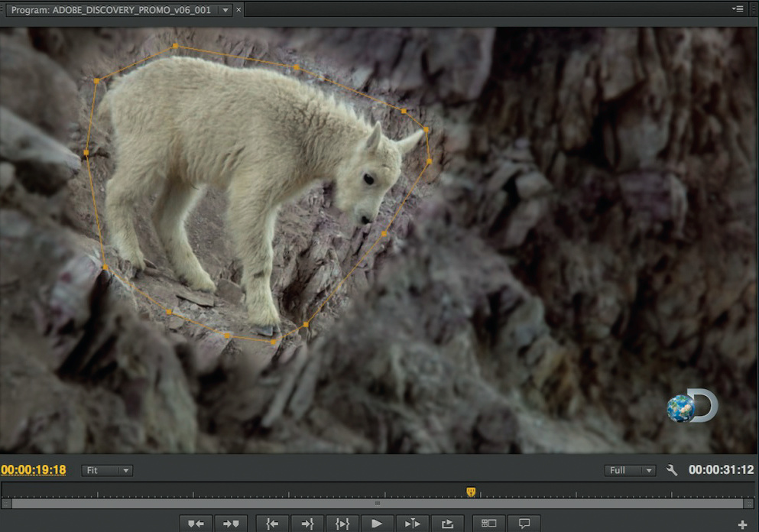The width and height of the screenshot is (759, 532).
Task: Jump to the Out point
Action: pos(307,524)
